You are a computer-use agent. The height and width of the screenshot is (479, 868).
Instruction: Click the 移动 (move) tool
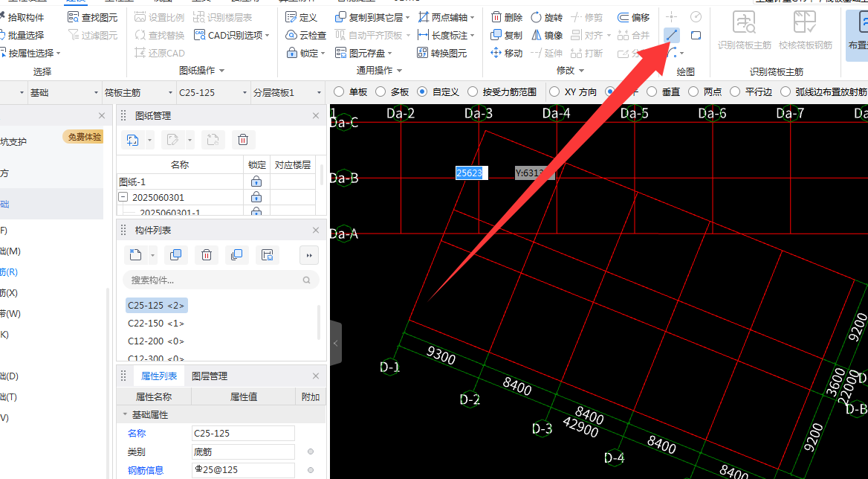coord(507,53)
